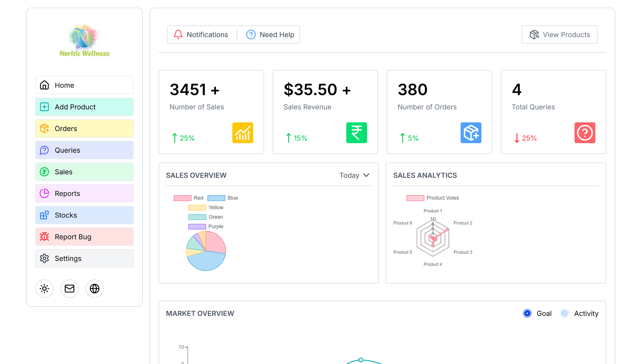Open Notifications

[x=201, y=35]
